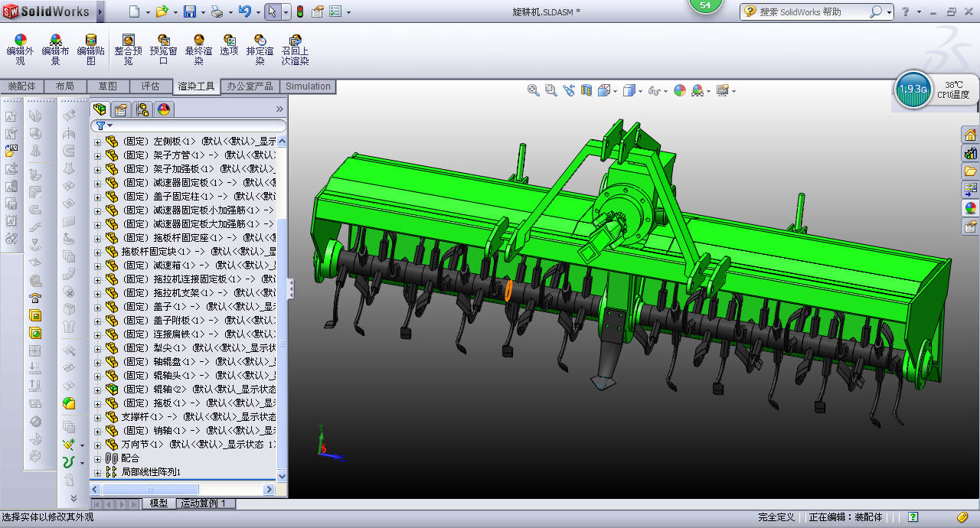Click the feature tree horizontal scrollbar
Screen dimensions: 980x528
click(150, 489)
